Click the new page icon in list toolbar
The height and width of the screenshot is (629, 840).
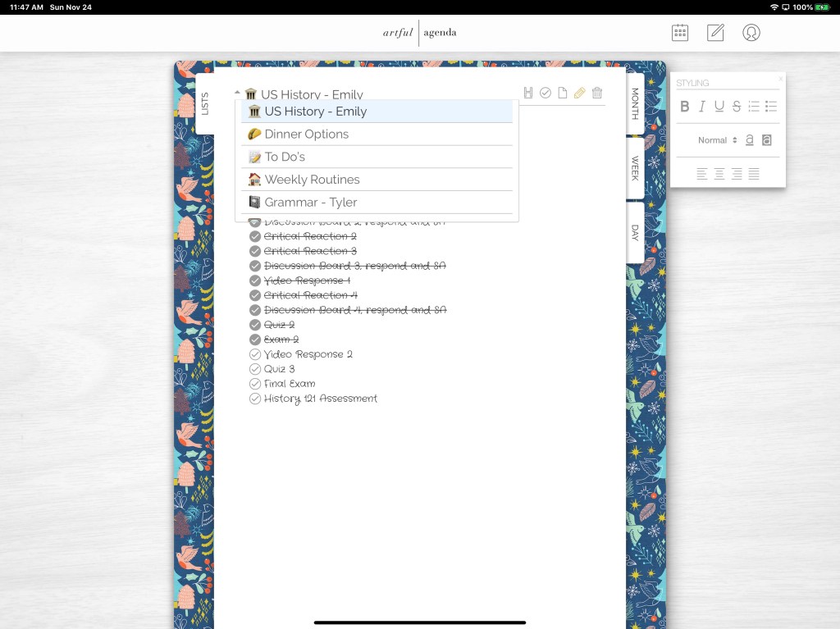tap(563, 93)
